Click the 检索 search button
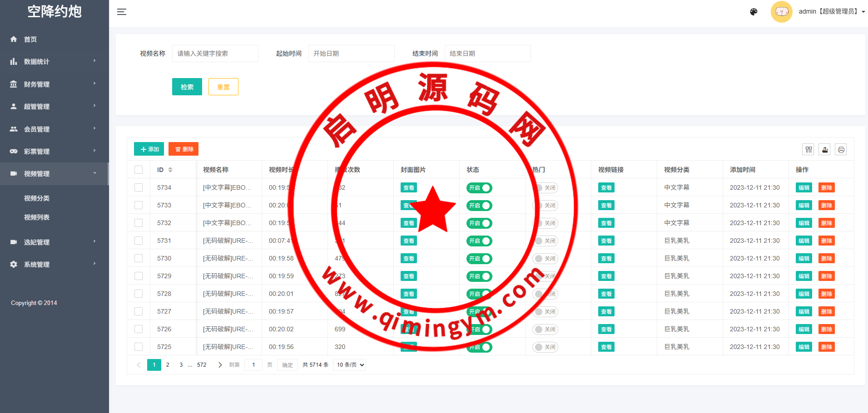Image resolution: width=868 pixels, height=413 pixels. click(x=187, y=87)
